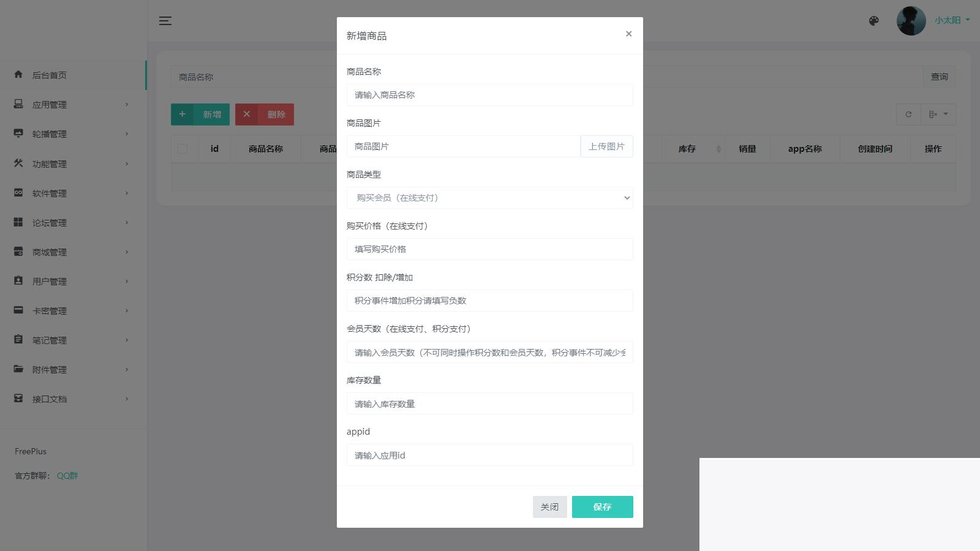Click the 接口文档 sidebar icon
The image size is (980, 551).
tap(17, 399)
